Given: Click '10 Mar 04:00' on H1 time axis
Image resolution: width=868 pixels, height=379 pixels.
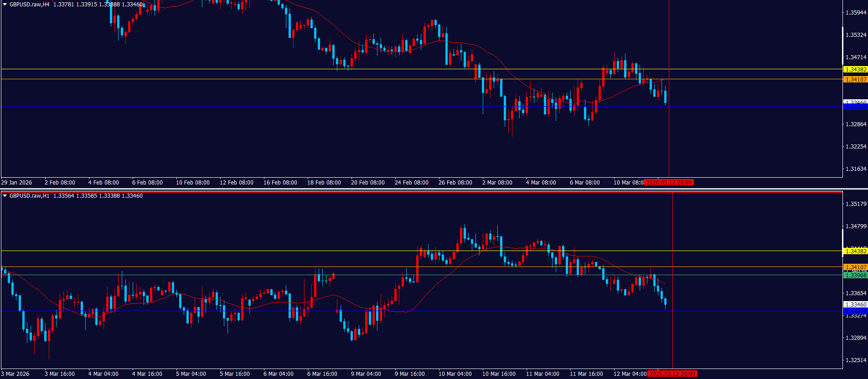Looking at the screenshot, I should tap(455, 374).
